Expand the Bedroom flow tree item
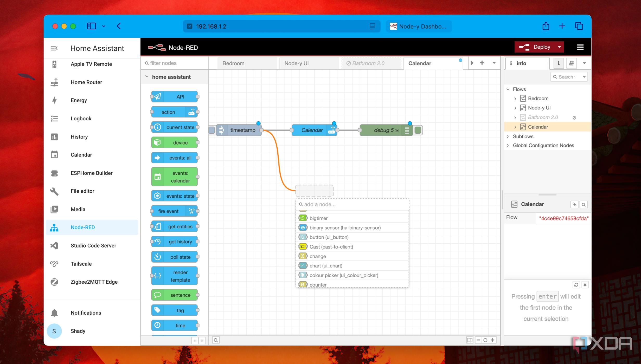 (x=515, y=99)
